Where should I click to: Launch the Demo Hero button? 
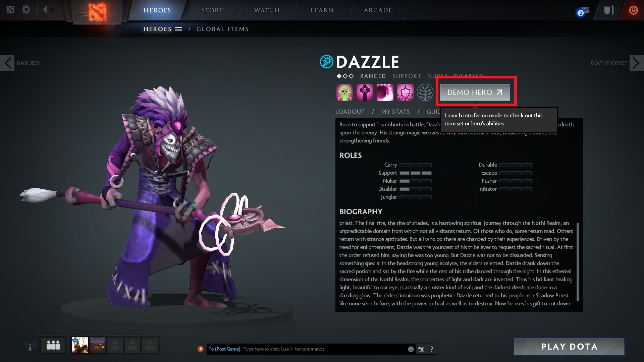(475, 92)
